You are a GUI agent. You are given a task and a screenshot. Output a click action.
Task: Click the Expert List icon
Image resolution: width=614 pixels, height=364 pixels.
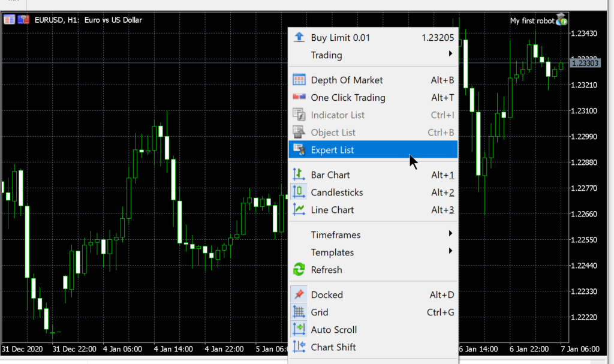click(299, 150)
